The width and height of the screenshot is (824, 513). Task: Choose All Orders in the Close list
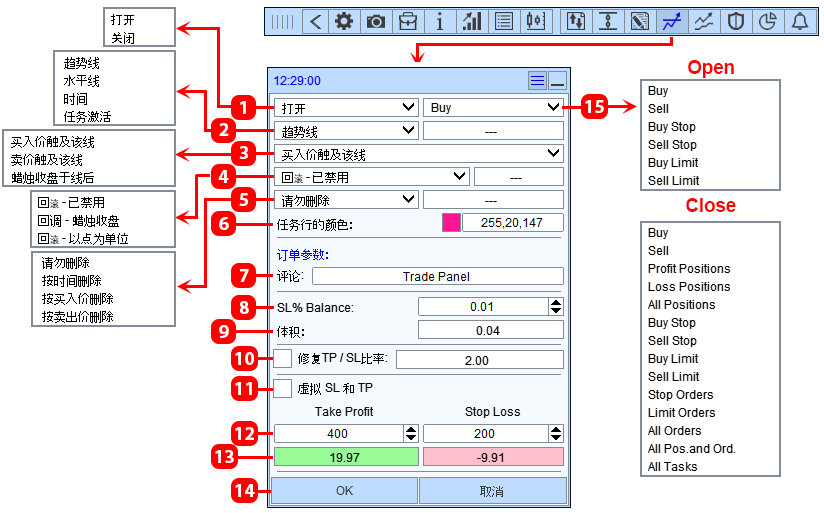[675, 430]
